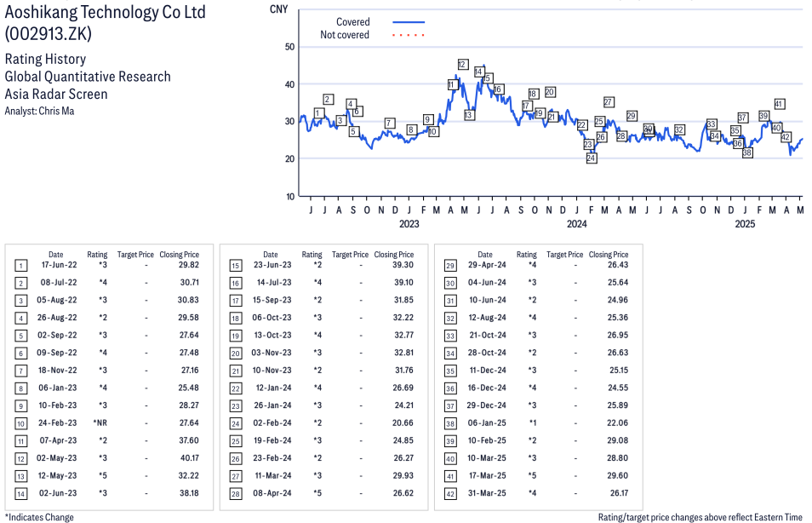The image size is (812, 523).
Task: Select the 11-Mar-24 date cell
Action: pos(273,476)
